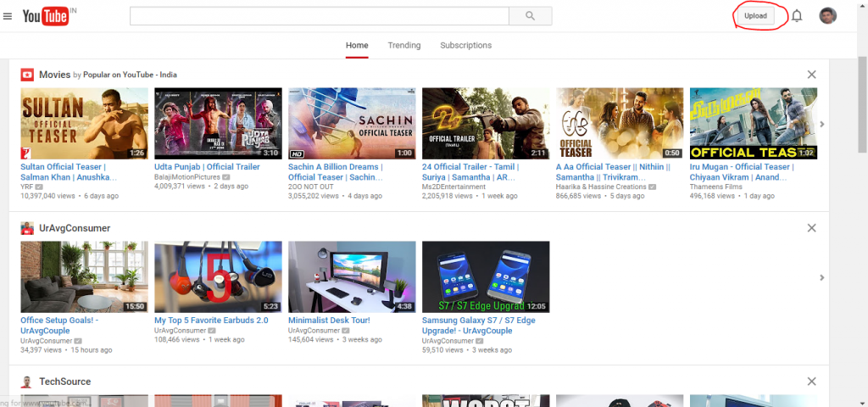Dismiss the UrAvgConsumer section
This screenshot has width=868, height=407.
click(x=811, y=228)
